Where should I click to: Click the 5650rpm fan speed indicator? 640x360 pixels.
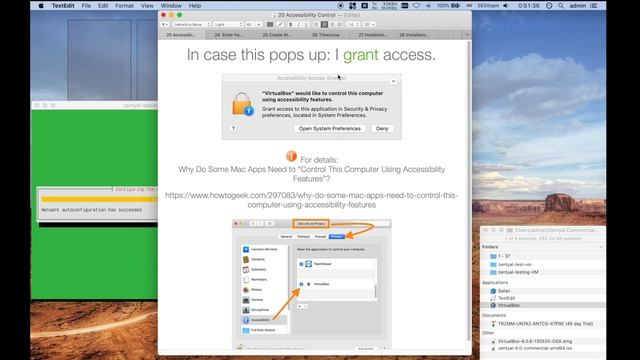(488, 6)
